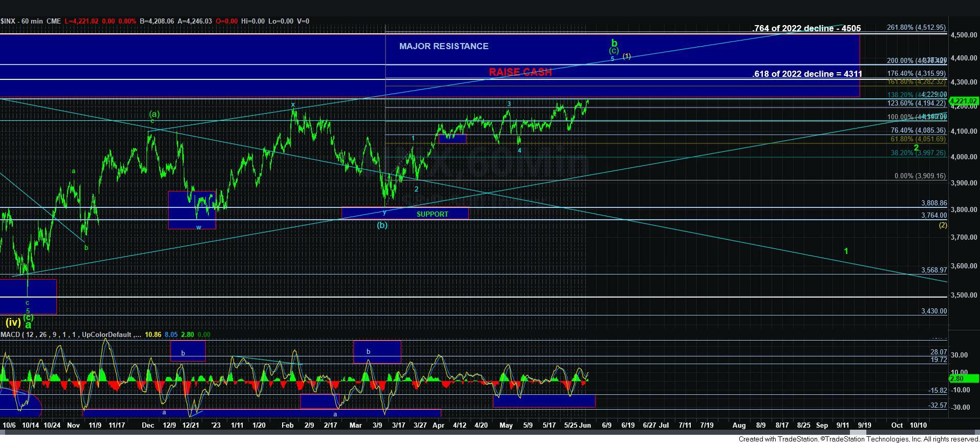This screenshot has width=980, height=443.
Task: Select the 10.86 MACD value in header
Action: [153, 334]
